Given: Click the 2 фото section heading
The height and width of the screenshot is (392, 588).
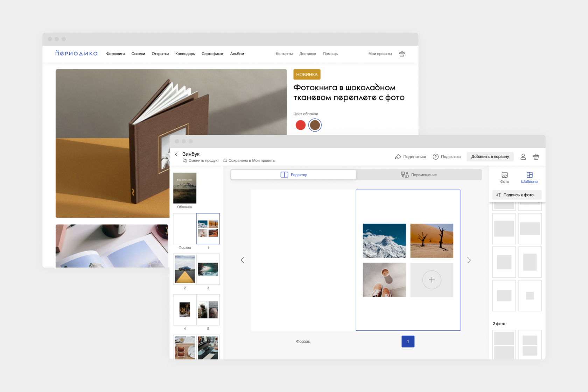Looking at the screenshot, I should pos(499,324).
